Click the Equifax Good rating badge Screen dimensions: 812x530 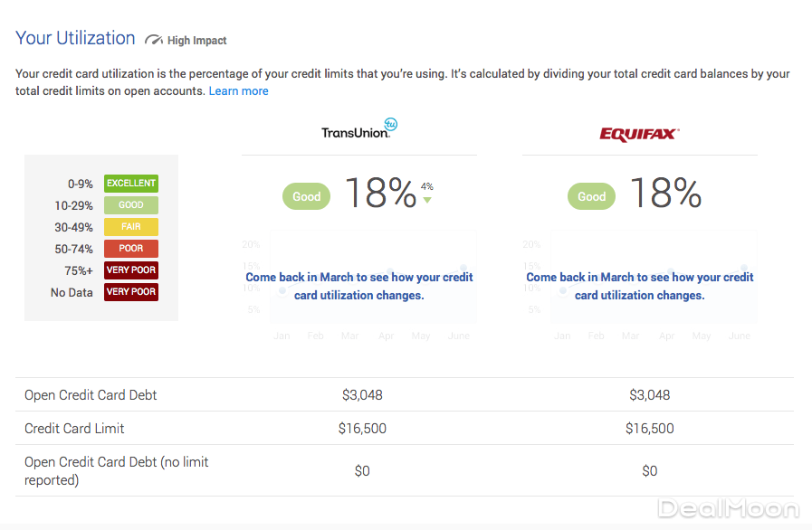[591, 196]
